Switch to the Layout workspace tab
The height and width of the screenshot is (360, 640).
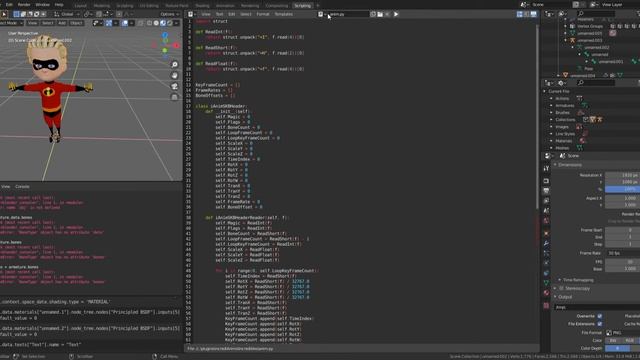(x=80, y=6)
